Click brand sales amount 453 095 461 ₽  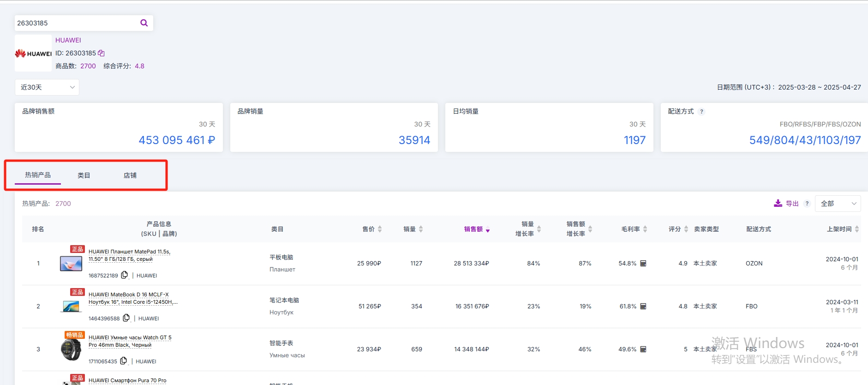177,140
